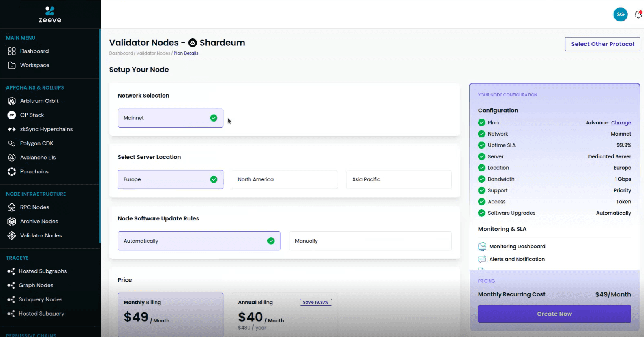The width and height of the screenshot is (644, 337).
Task: Click the Archive Nodes icon
Action: point(12,222)
